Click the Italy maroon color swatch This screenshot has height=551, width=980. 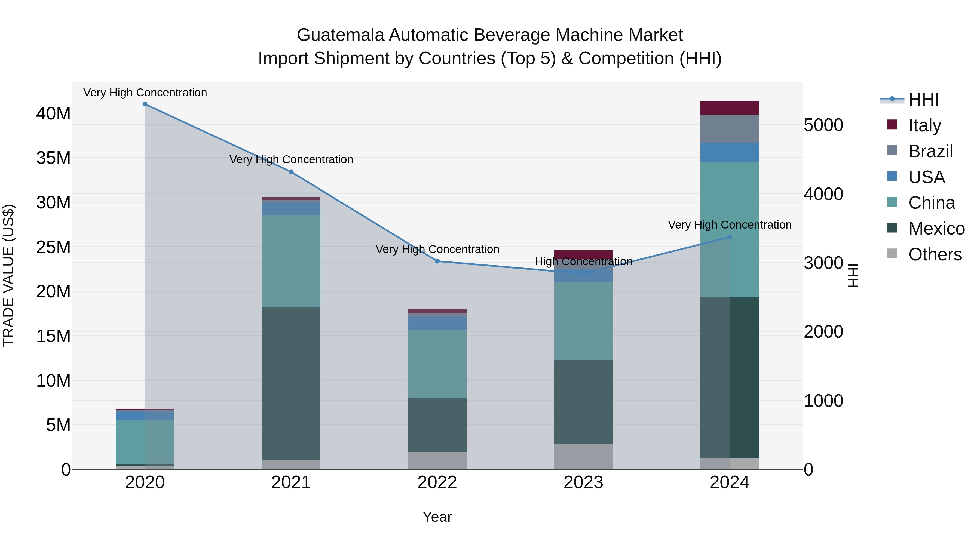tap(892, 124)
